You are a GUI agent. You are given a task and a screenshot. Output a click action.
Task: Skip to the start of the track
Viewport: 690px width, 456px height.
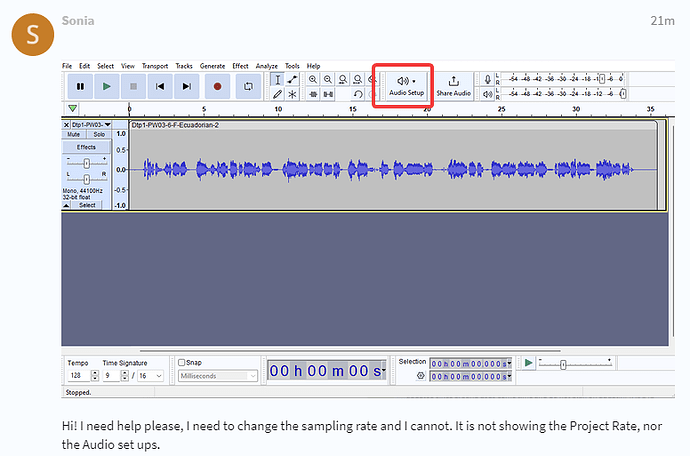160,87
